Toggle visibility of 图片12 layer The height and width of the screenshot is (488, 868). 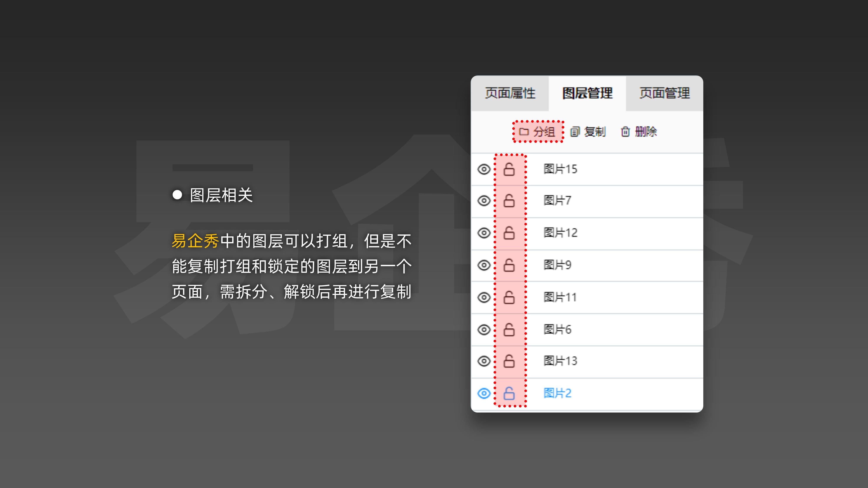pos(484,233)
